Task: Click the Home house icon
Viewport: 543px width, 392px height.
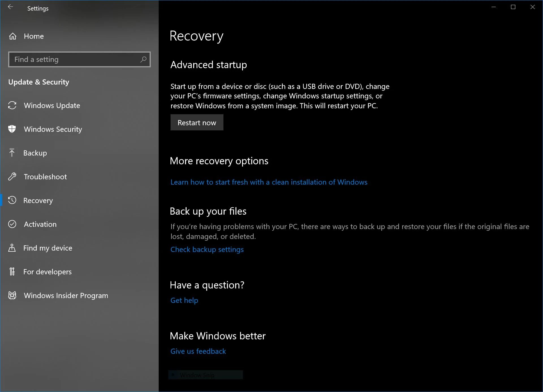Action: pyautogui.click(x=13, y=36)
